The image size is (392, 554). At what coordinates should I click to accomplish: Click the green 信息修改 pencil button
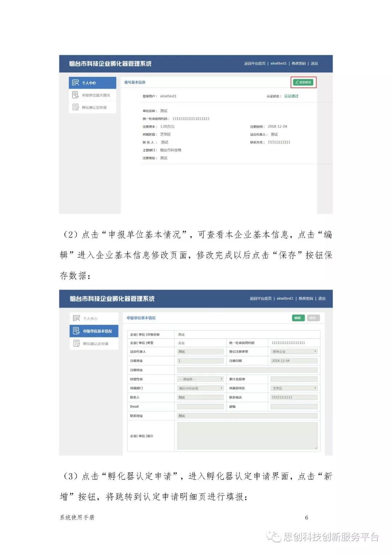303,82
